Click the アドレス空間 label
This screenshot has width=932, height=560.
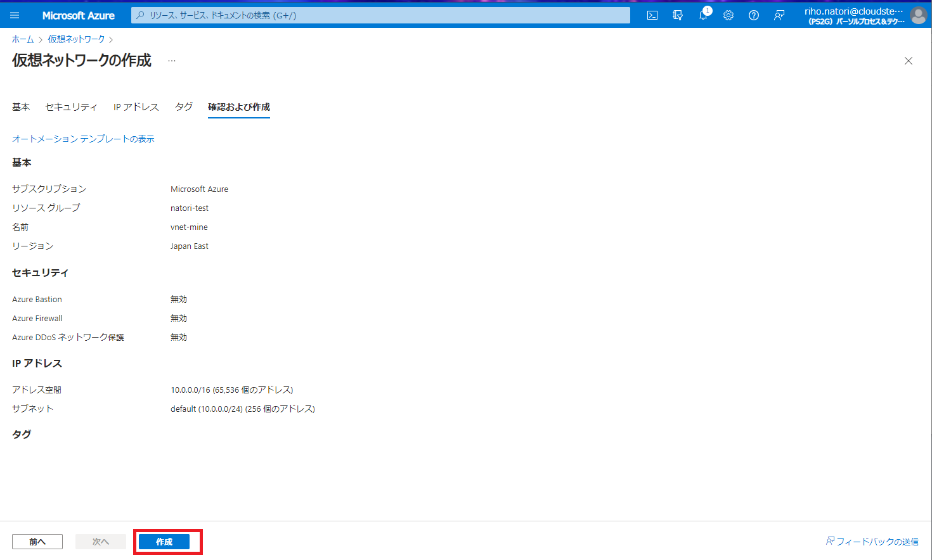coord(37,390)
